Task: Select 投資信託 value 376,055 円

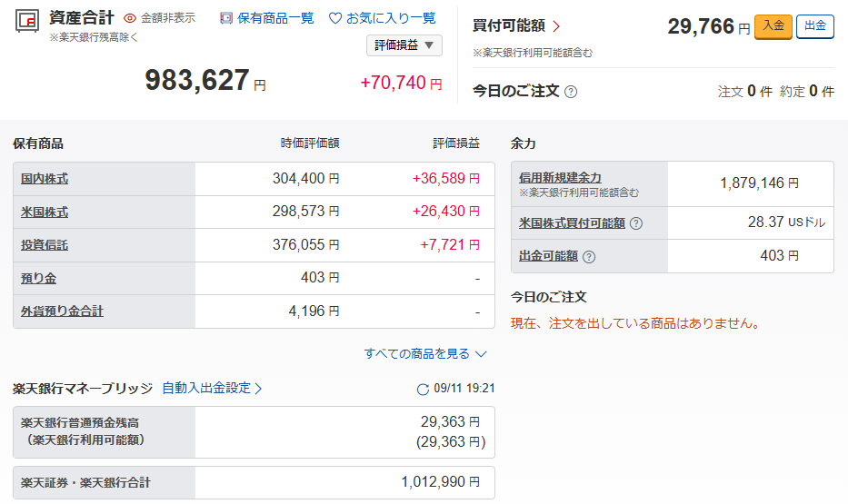Action: pyautogui.click(x=305, y=244)
